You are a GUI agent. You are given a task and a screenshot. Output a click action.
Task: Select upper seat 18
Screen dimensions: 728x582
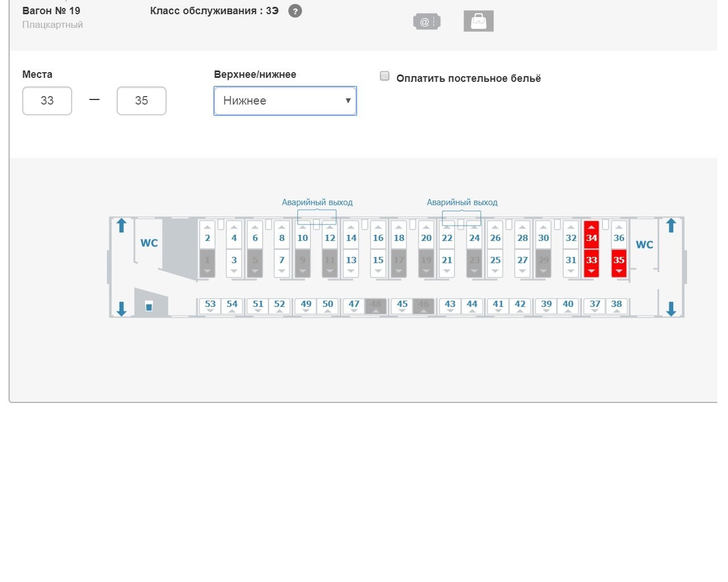399,235
